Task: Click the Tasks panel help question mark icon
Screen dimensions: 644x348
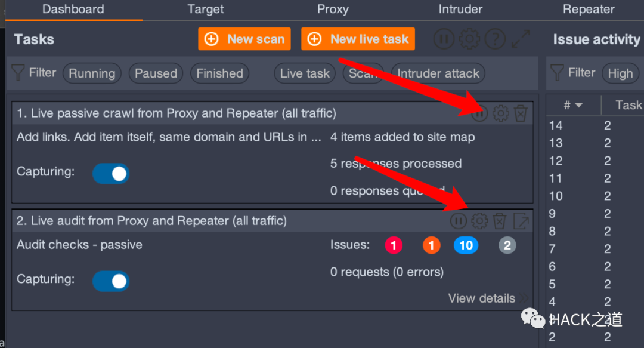Action: [x=496, y=39]
